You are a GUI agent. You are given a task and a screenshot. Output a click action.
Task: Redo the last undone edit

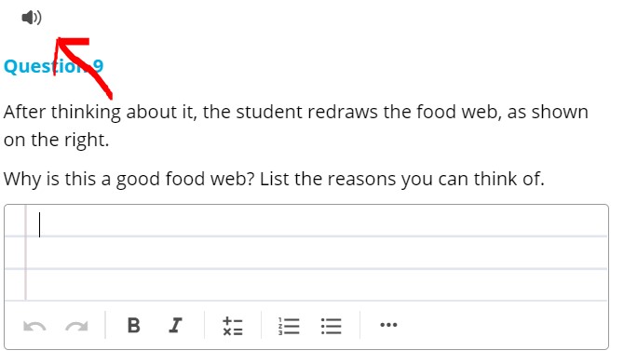pos(76,326)
